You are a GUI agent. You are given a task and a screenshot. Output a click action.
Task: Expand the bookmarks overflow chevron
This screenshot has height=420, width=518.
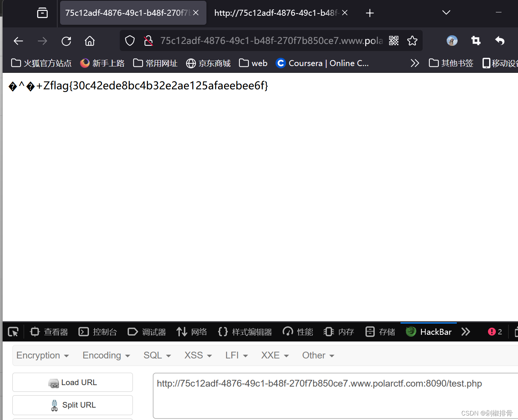click(x=414, y=63)
